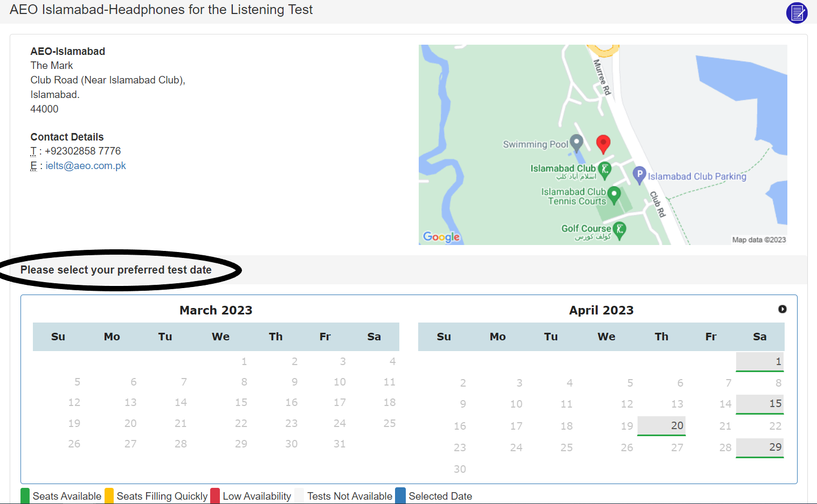Click the Tests Not Available legend label

click(350, 496)
